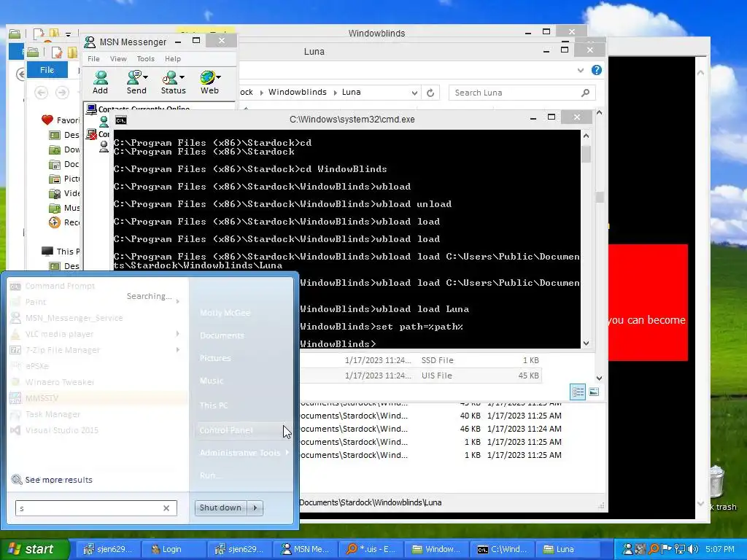
Task: Open the Help menu in MSN Messenger
Action: (173, 58)
